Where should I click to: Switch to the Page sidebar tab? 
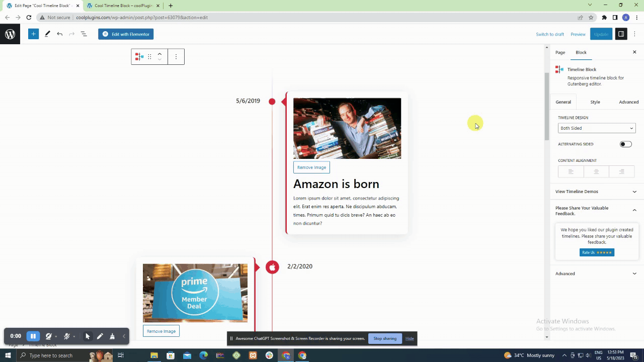coord(560,52)
